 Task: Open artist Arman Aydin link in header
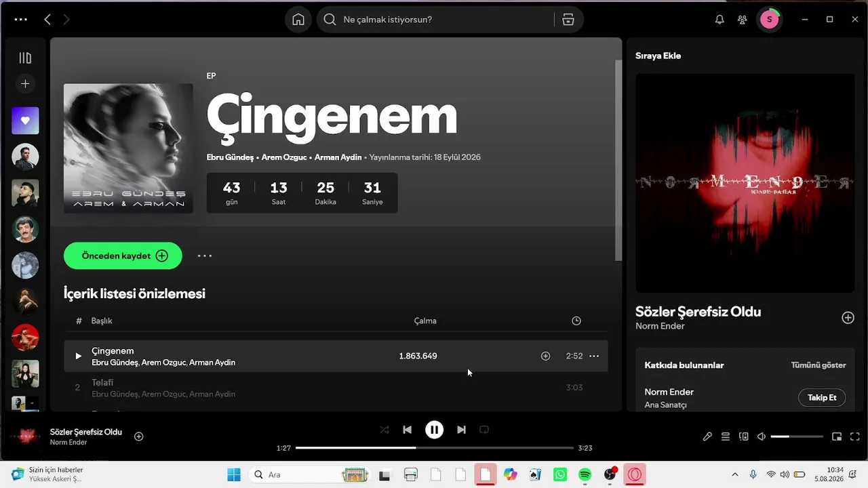pyautogui.click(x=338, y=157)
